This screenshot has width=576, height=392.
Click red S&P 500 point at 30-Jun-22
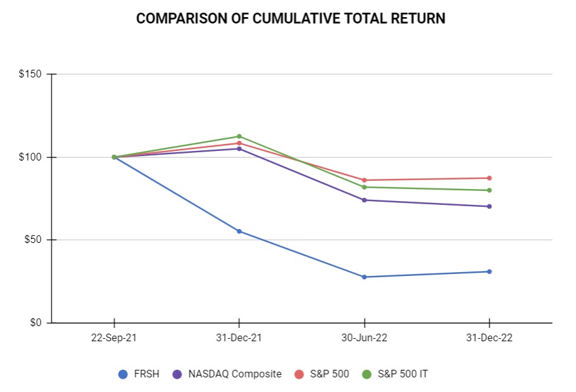(365, 180)
